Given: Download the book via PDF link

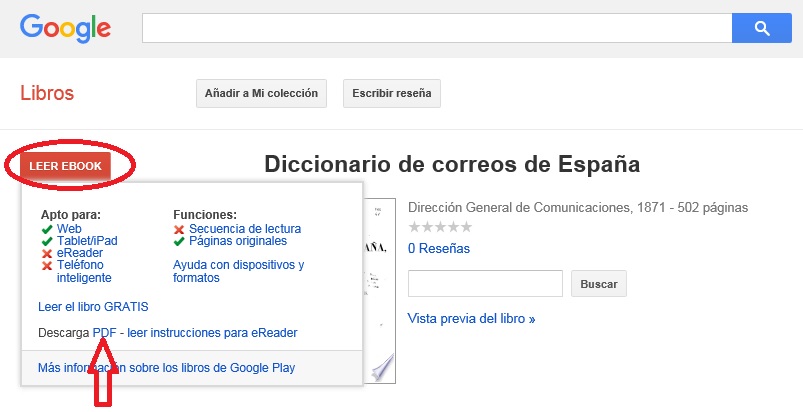Looking at the screenshot, I should coord(104,332).
